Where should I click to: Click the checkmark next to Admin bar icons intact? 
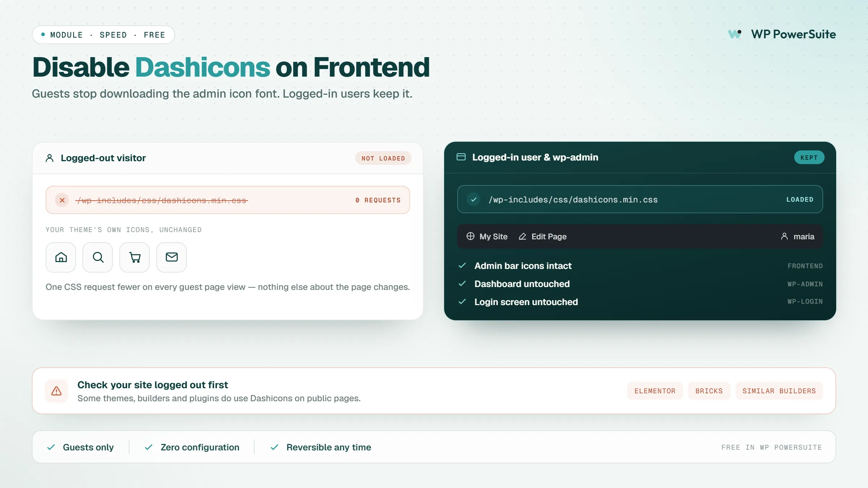click(462, 266)
